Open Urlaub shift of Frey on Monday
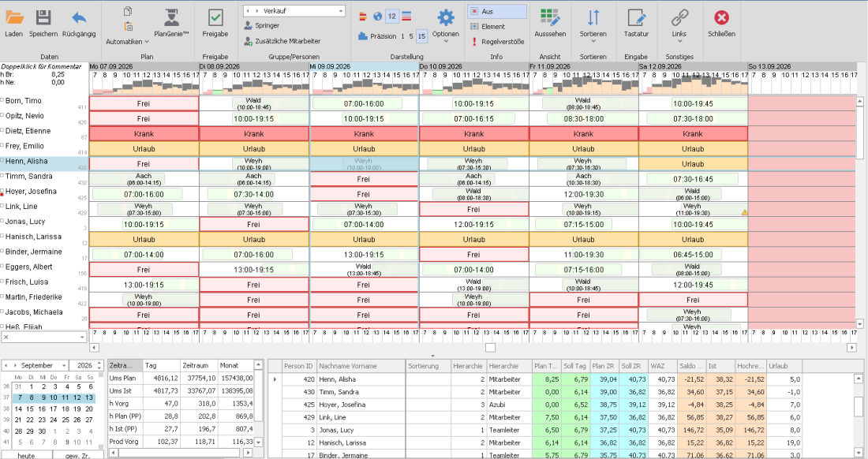This screenshot has width=868, height=459. (144, 149)
